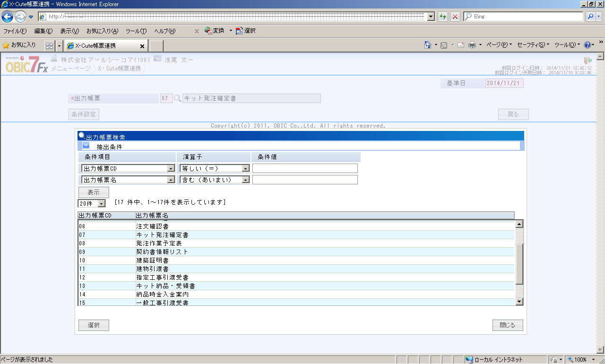This screenshot has height=364, width=605.
Task: Click the list's vertical scrollbar thumb
Action: point(519,264)
